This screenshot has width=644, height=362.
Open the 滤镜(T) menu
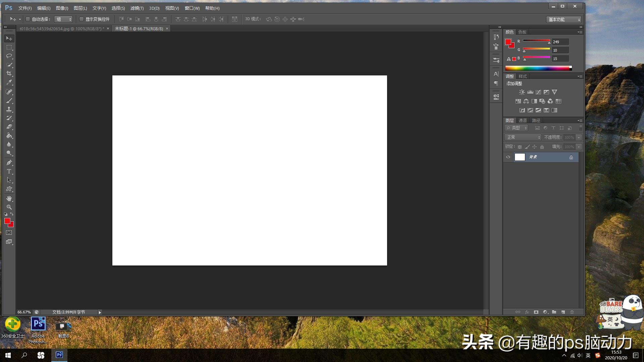click(x=137, y=8)
